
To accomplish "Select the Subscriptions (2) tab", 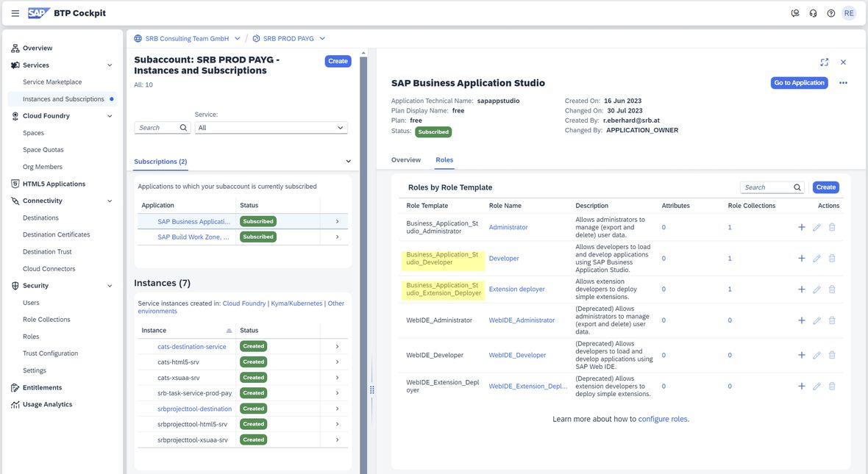I will (160, 162).
